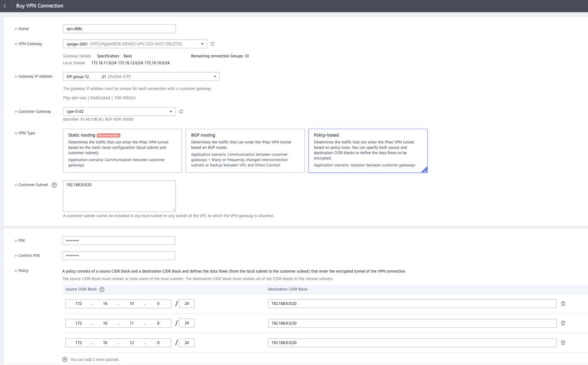The width and height of the screenshot is (588, 365).
Task: Edit the Name field vpn-d68c
Action: (119, 29)
